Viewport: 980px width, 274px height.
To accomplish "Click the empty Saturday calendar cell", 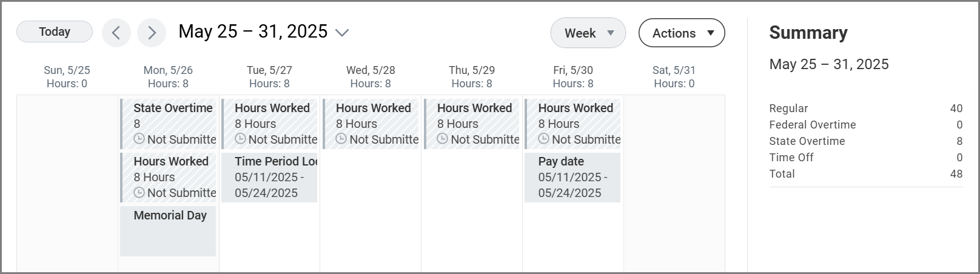I will pos(674,182).
